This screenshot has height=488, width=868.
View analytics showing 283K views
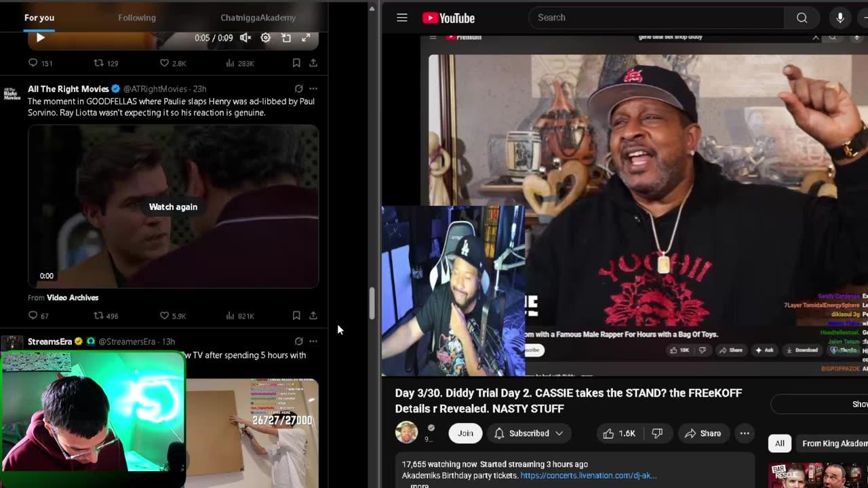point(239,63)
